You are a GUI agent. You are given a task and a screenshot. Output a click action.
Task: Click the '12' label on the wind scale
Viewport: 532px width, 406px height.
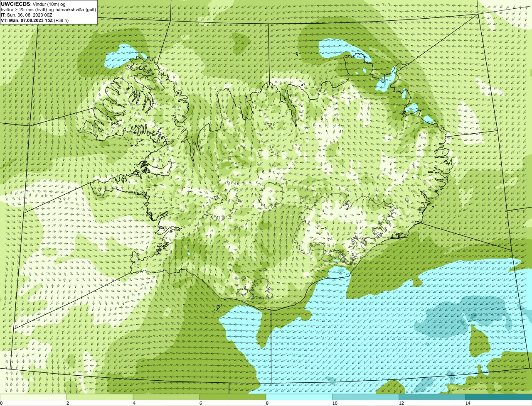point(401,403)
